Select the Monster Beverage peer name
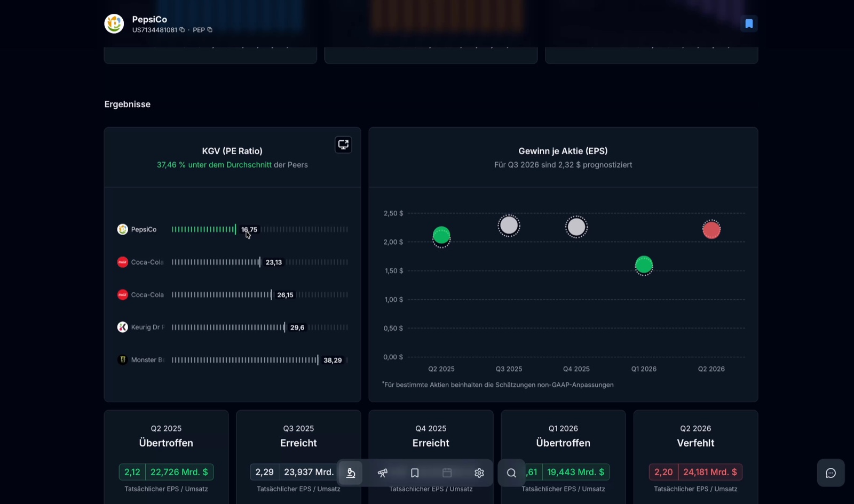Viewport: 854px width, 504px height. (147, 360)
